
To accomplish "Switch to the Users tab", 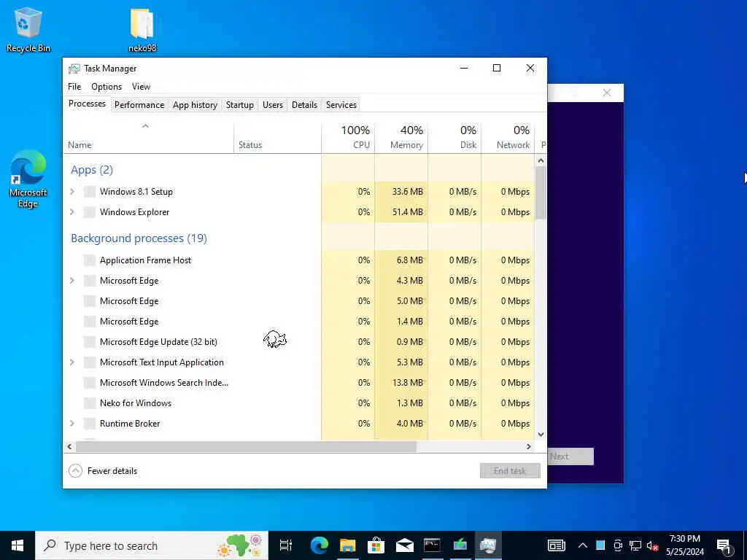I will 273,105.
